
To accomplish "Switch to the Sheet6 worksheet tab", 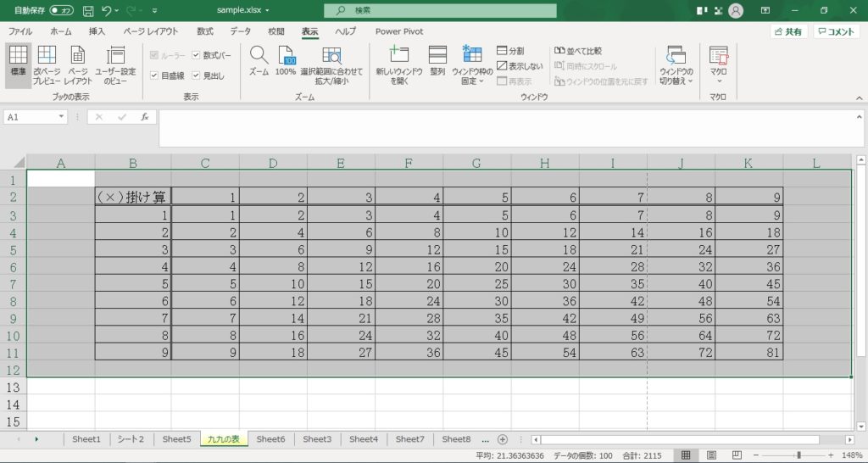I will coord(270,439).
